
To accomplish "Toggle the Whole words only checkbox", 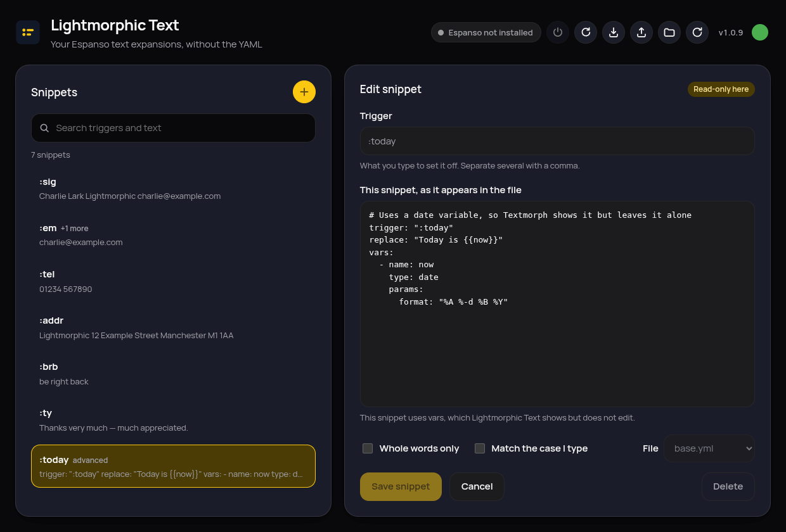I will pos(368,448).
